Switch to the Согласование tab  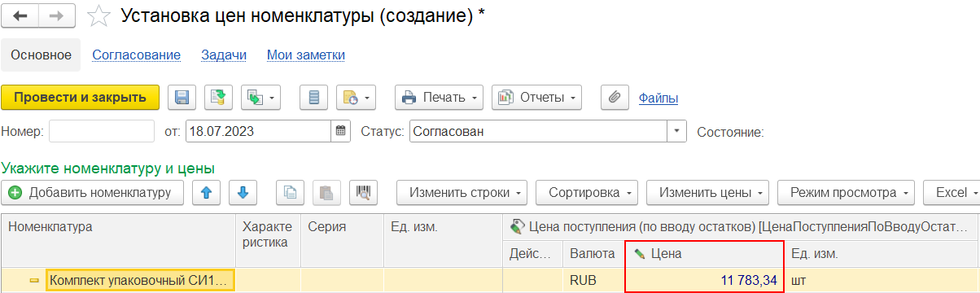point(136,55)
